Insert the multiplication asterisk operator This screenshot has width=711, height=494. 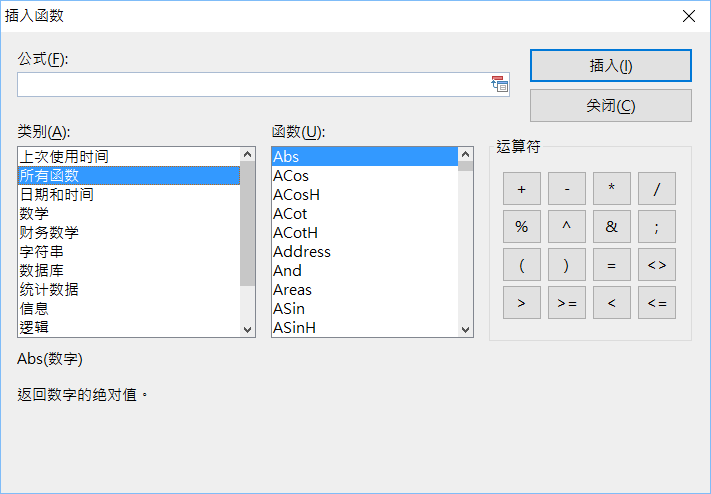pos(611,189)
